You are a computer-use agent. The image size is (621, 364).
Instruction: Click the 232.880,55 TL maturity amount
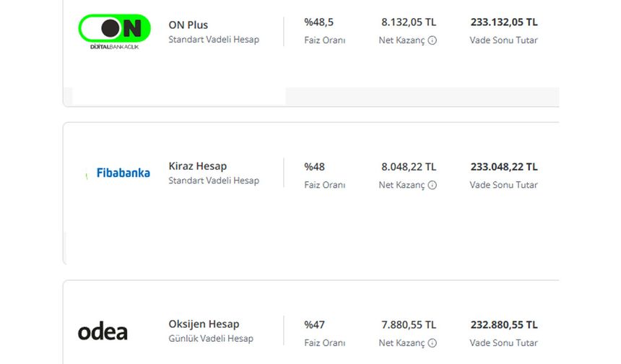tap(503, 325)
